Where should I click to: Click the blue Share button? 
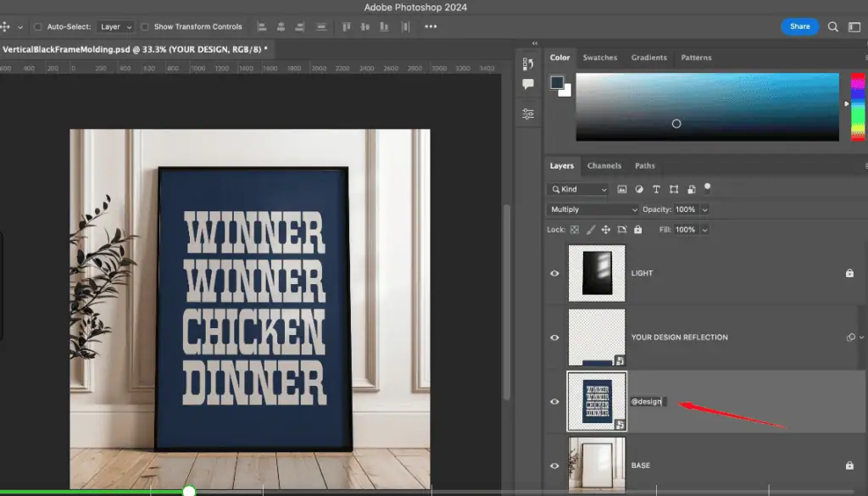coord(799,26)
